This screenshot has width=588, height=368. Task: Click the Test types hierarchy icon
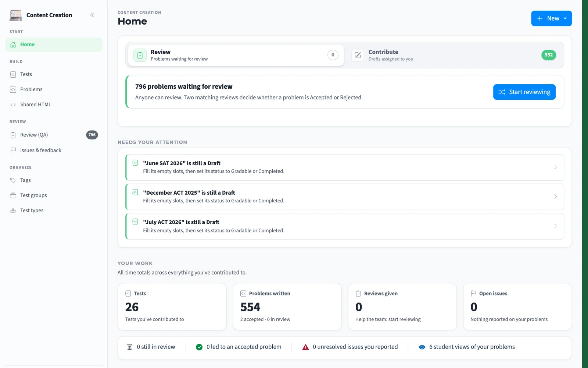(13, 211)
